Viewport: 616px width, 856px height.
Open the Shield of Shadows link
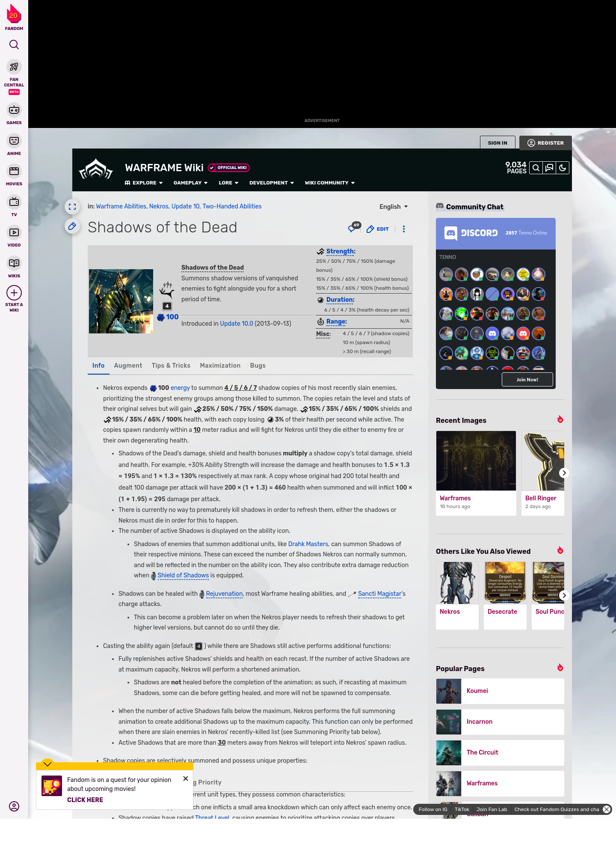[183, 575]
